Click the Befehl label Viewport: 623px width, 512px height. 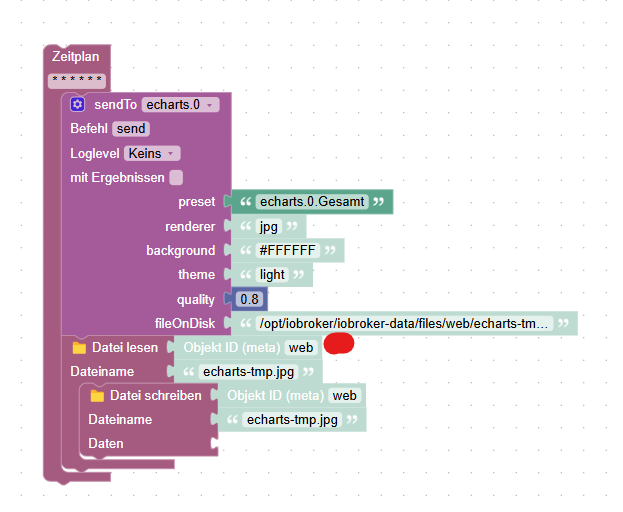89,129
